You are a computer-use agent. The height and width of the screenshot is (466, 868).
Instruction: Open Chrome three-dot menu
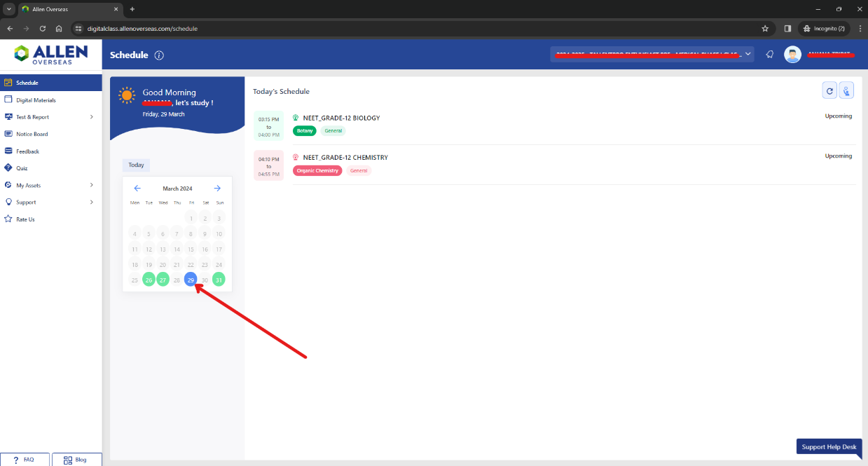[x=860, y=29]
